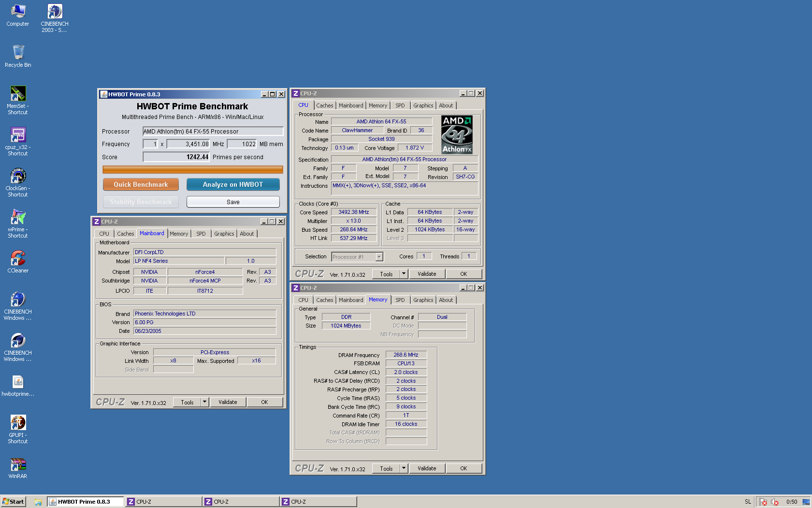
Task: Select CCleaner desktop icon
Action: coord(18,262)
